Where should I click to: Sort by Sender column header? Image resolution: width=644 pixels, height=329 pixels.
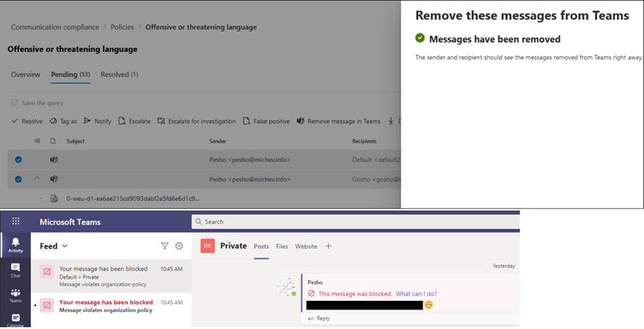pos(218,141)
